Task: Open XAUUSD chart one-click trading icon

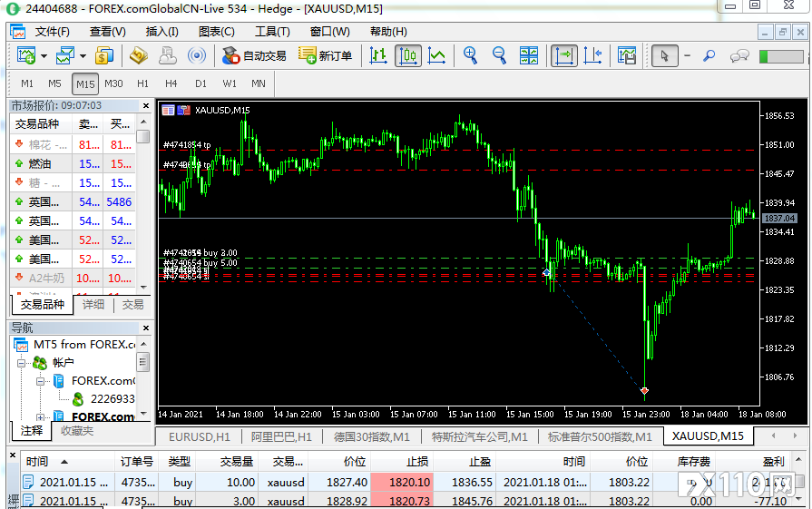Action: 184,111
